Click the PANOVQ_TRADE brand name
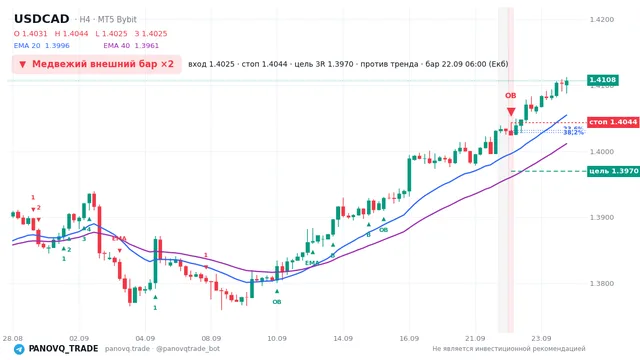The image size is (640, 360). click(x=63, y=349)
